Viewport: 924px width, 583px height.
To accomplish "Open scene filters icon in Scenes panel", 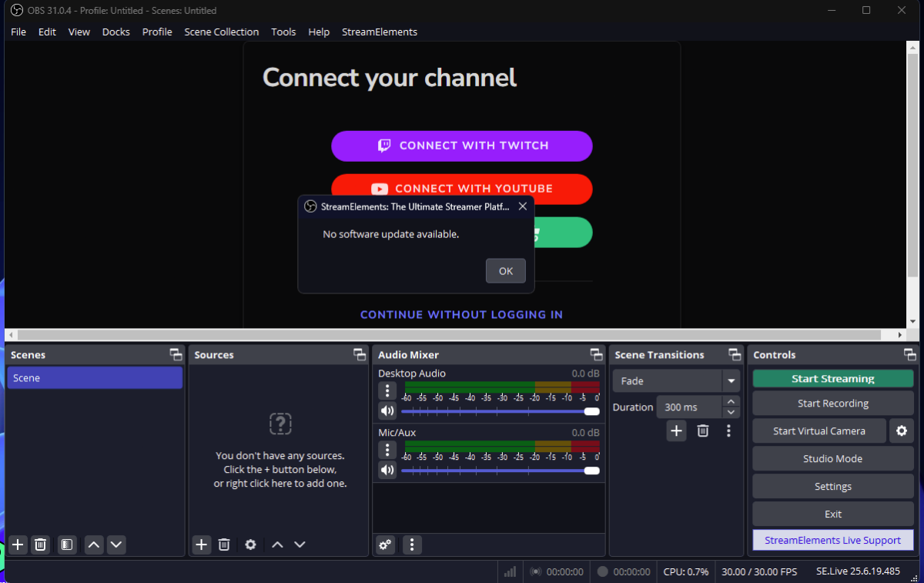I will (67, 544).
